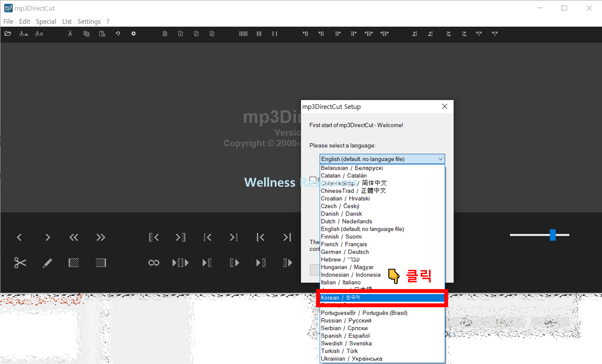
Task: Pick Dutch / Nederlands from the list
Action: tap(382, 221)
